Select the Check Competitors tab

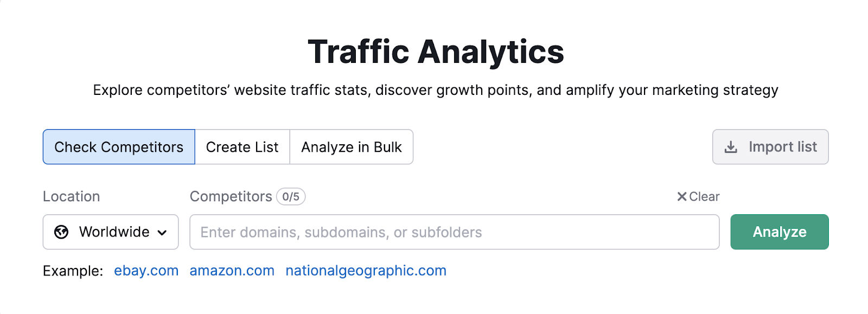point(119,147)
